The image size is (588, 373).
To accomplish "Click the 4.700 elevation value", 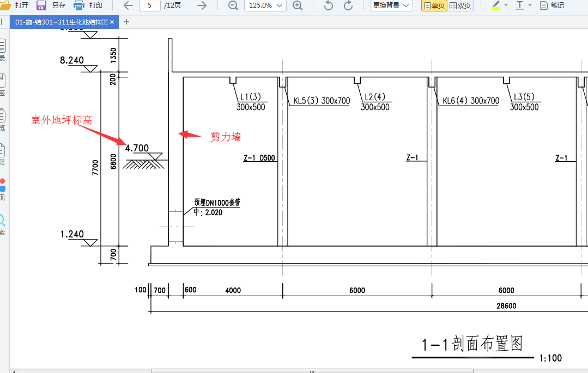I will pyautogui.click(x=137, y=148).
